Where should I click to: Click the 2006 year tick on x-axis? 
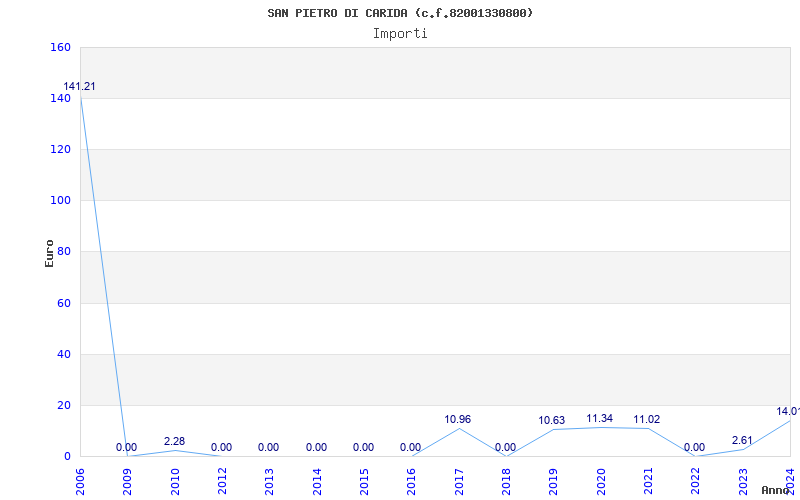(80, 480)
